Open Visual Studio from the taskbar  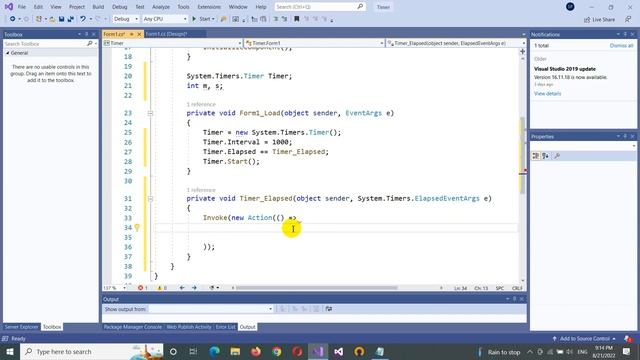tap(318, 351)
